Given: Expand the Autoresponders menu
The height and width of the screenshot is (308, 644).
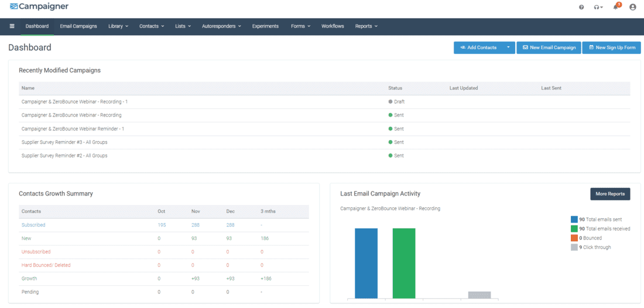Looking at the screenshot, I should coord(221,26).
